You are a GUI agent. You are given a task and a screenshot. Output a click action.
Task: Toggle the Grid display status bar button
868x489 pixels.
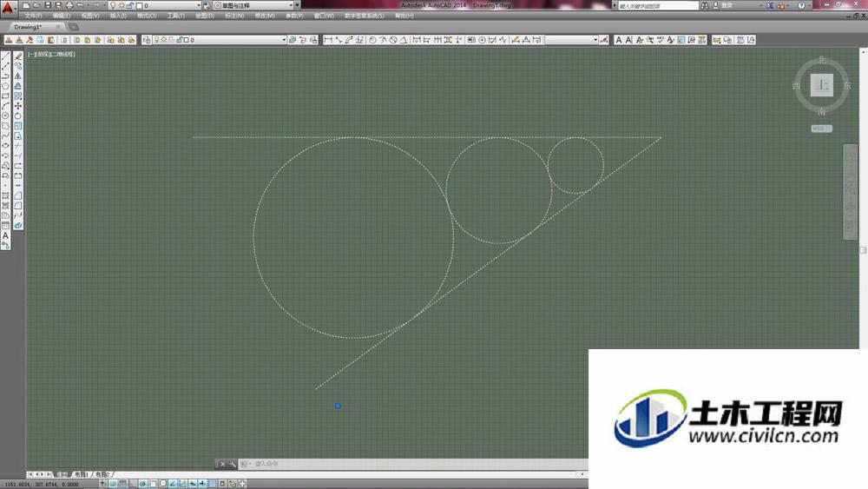tap(122, 484)
